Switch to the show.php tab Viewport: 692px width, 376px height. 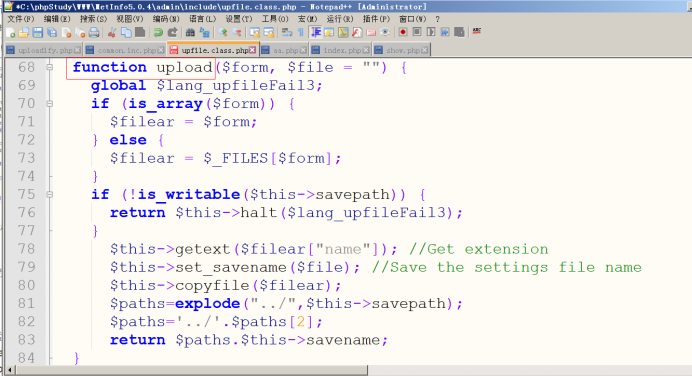tap(401, 50)
